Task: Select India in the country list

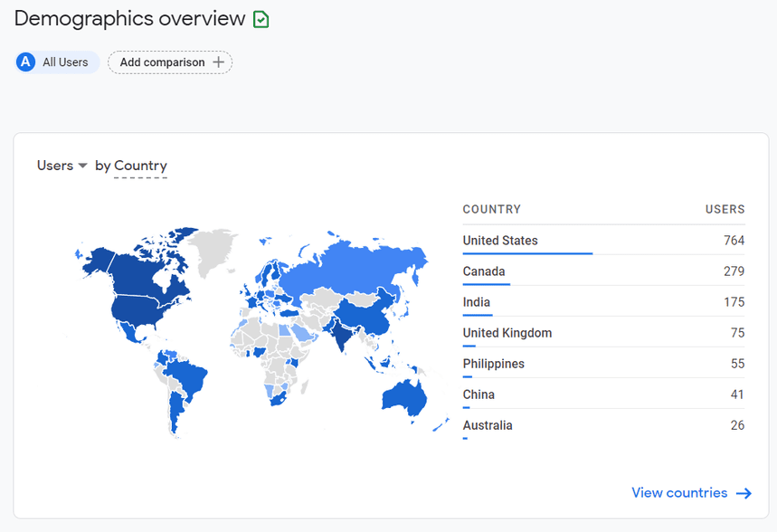Action: (477, 301)
